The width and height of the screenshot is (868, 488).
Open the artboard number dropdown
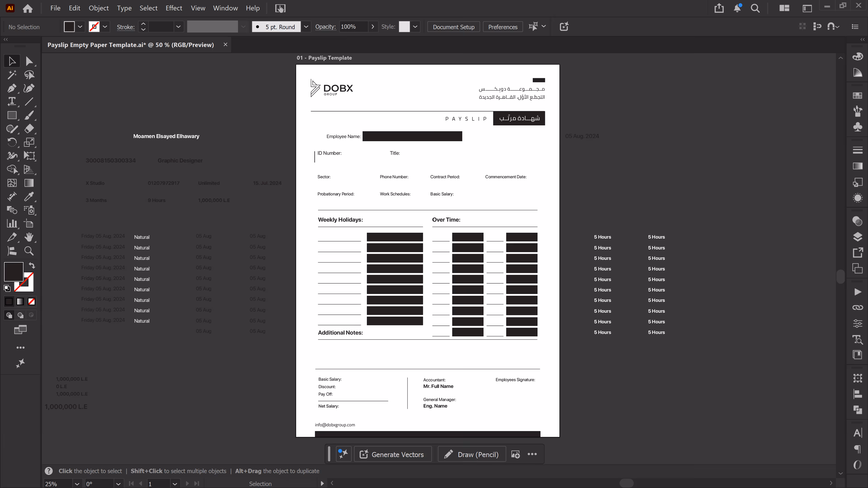[175, 484]
